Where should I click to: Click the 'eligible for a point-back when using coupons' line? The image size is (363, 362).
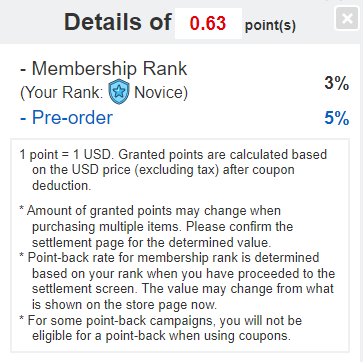tap(161, 336)
